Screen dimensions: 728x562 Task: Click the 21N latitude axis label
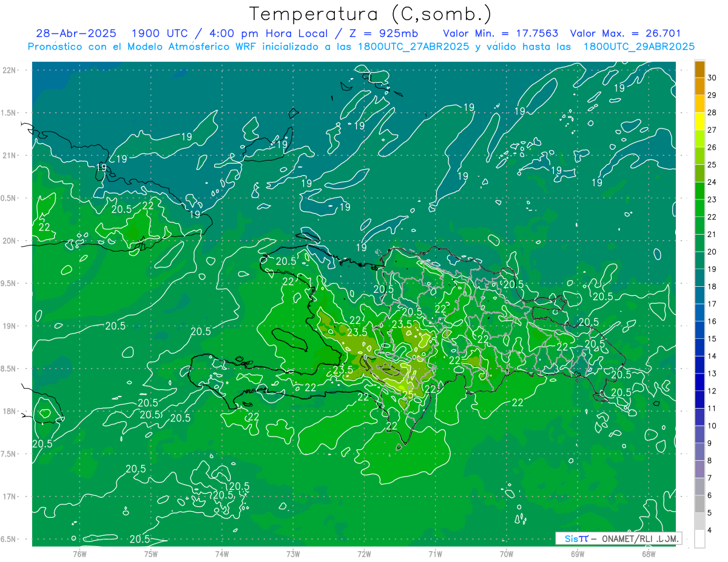click(10, 156)
